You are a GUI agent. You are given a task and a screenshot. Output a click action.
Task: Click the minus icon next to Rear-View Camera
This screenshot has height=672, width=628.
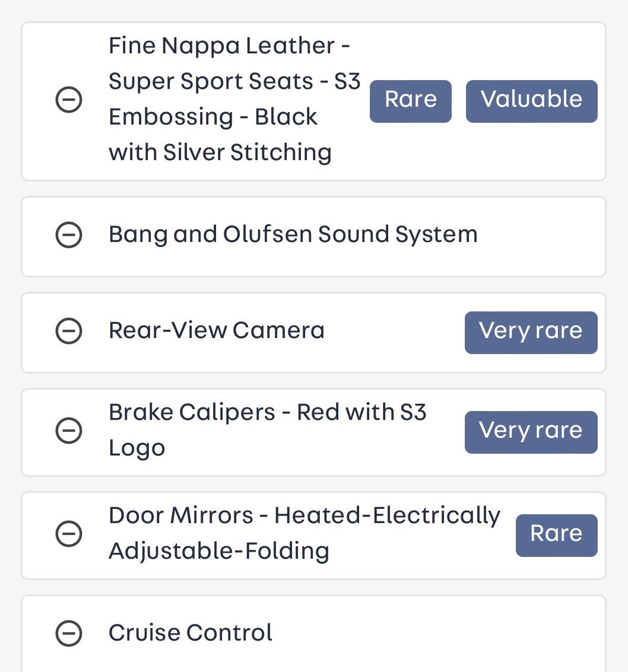click(x=68, y=331)
